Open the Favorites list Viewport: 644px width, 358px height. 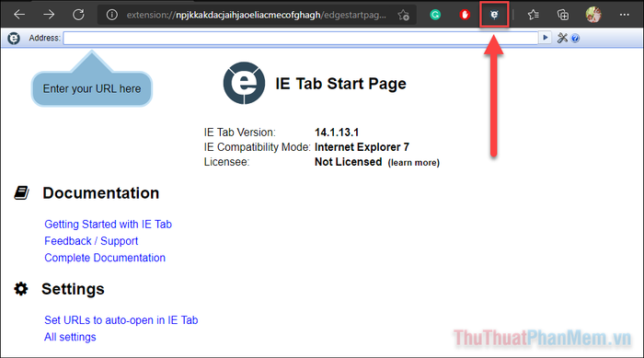(533, 16)
